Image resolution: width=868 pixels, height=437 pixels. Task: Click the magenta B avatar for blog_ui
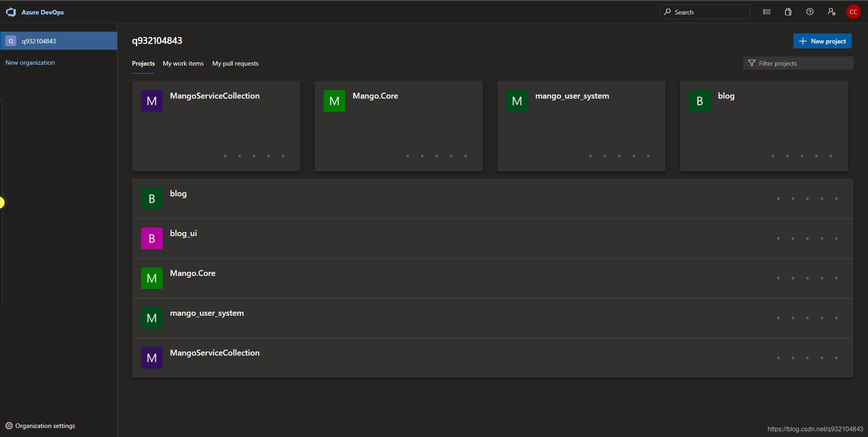tap(152, 238)
